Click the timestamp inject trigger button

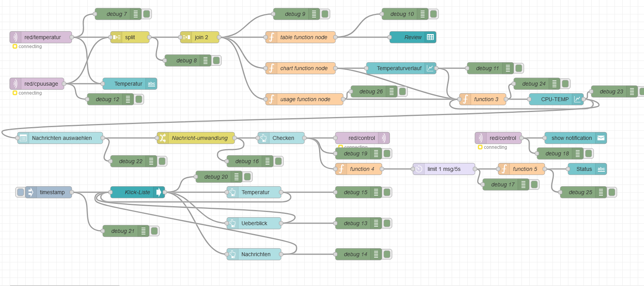point(21,192)
